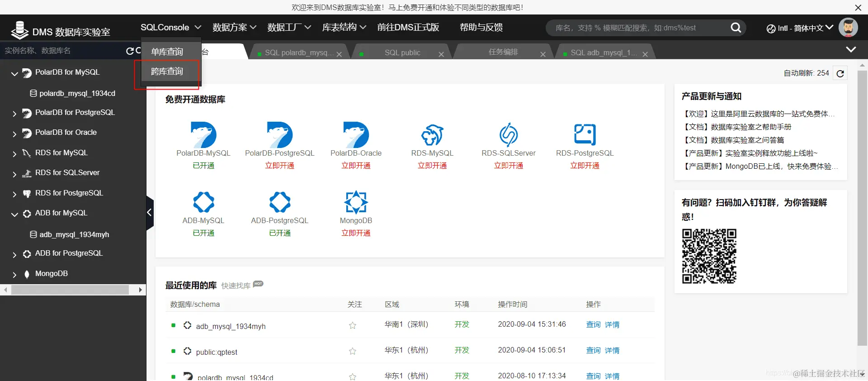Image resolution: width=868 pixels, height=381 pixels.
Task: Go to 前往DMS正式版
Action: [408, 27]
